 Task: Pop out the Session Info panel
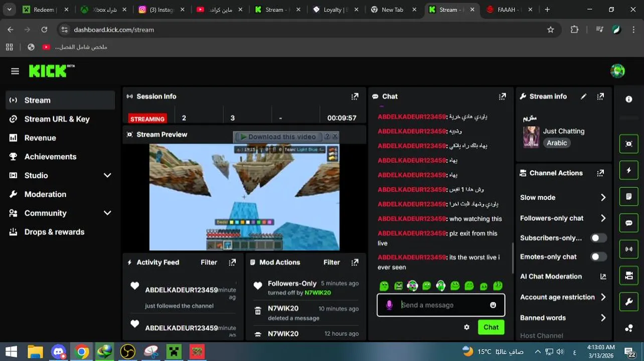click(355, 96)
